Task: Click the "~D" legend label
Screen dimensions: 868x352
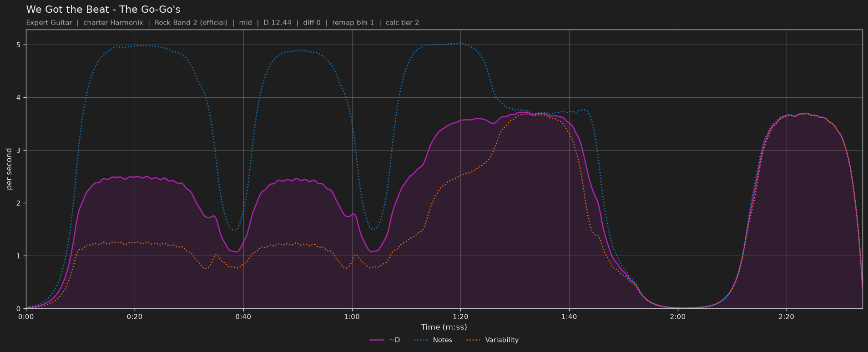Action: tap(394, 340)
